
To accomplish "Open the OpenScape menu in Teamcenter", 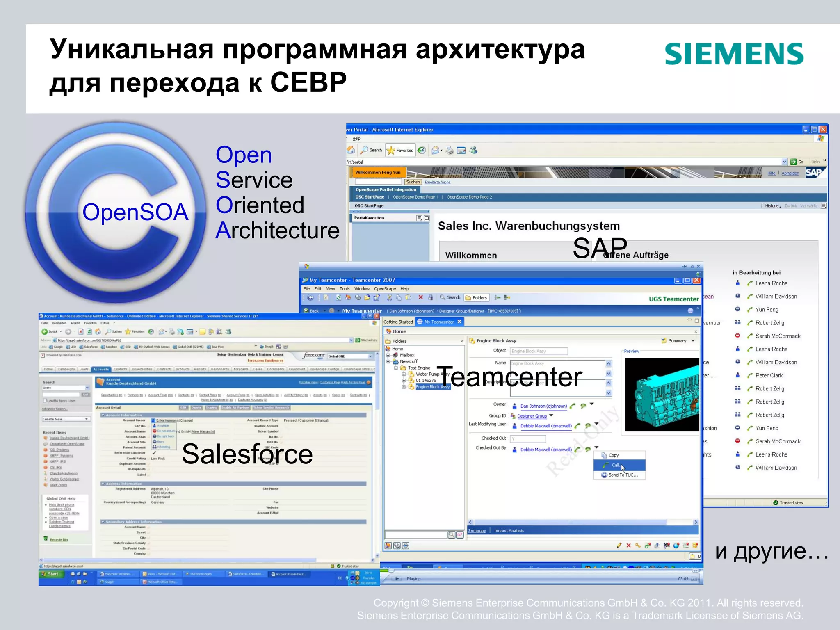I will pos(385,289).
